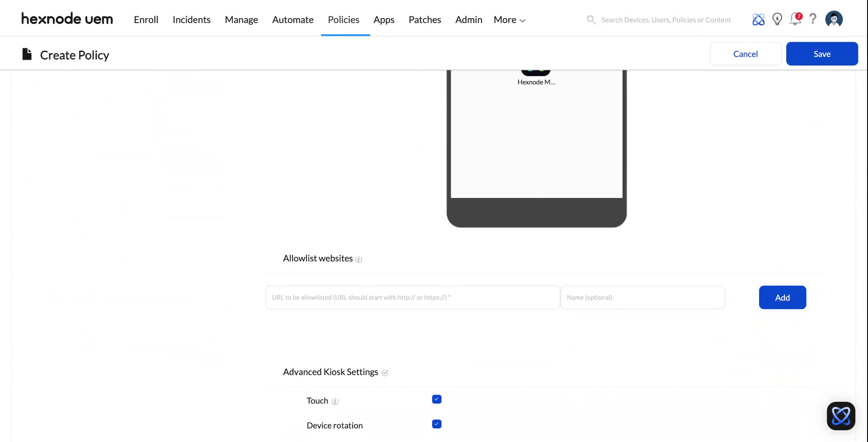Open notifications with the bell icon
Viewport: 868px width, 442px height.
tap(795, 19)
